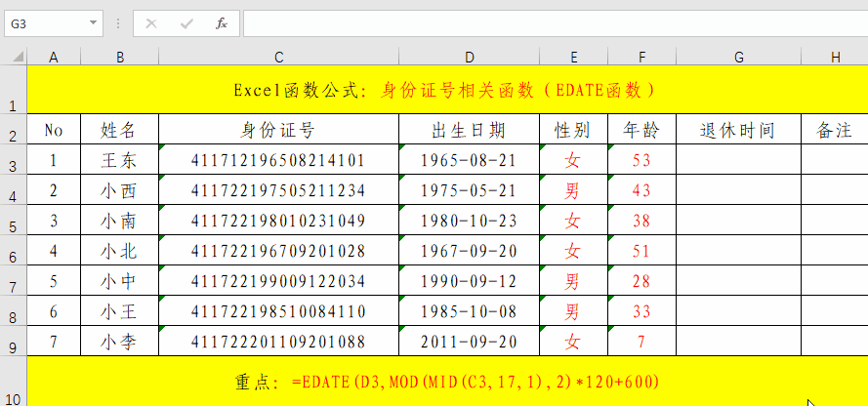Select the age cell showing 53

[641, 160]
